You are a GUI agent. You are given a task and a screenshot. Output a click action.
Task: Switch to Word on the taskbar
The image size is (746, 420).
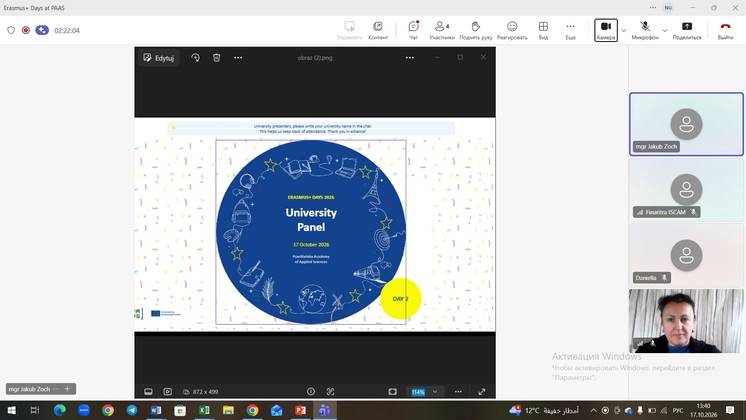(x=156, y=410)
